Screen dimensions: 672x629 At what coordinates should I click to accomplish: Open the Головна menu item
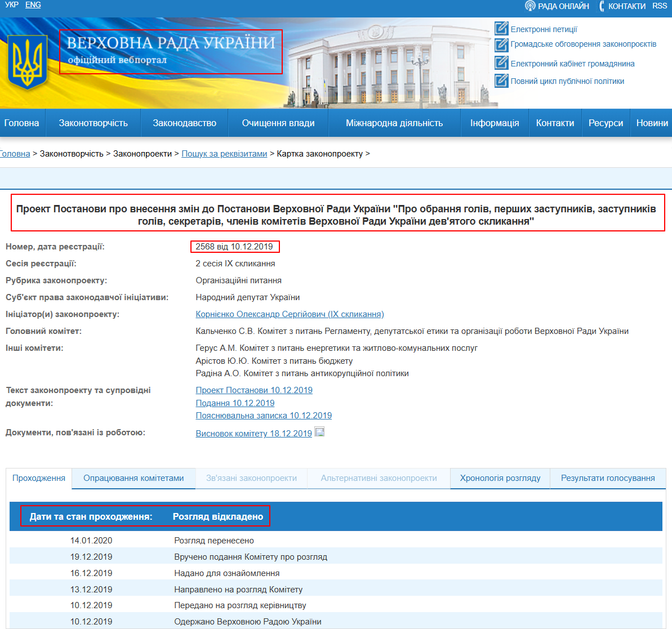(x=21, y=123)
